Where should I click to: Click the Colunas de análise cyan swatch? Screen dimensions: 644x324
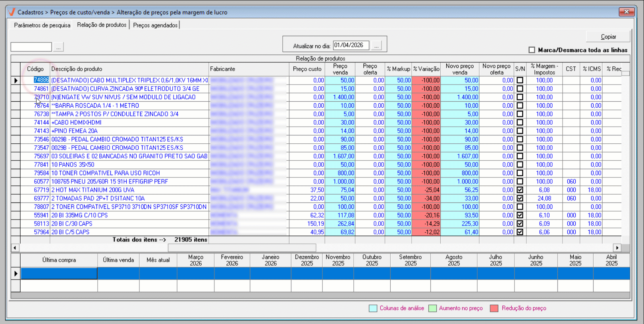373,309
